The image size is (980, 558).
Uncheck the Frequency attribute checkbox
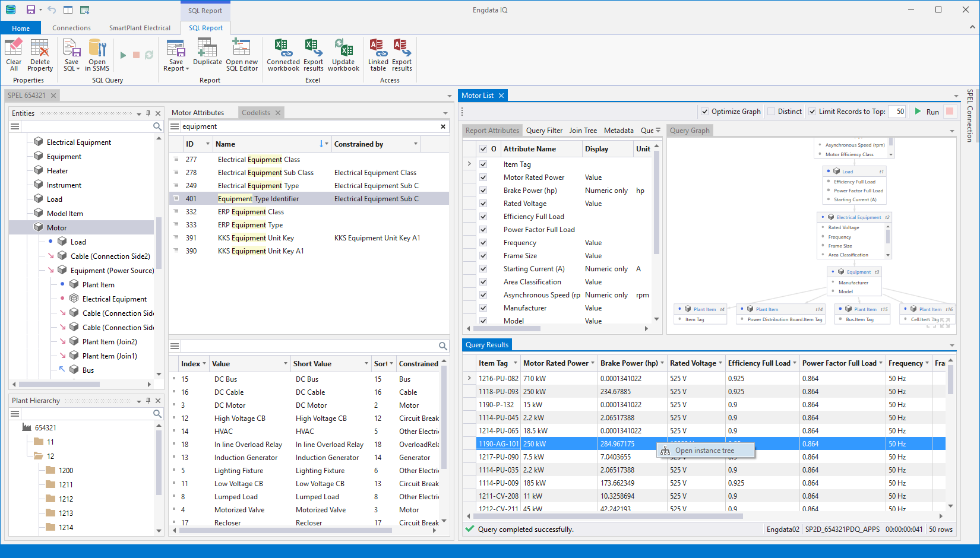[483, 243]
